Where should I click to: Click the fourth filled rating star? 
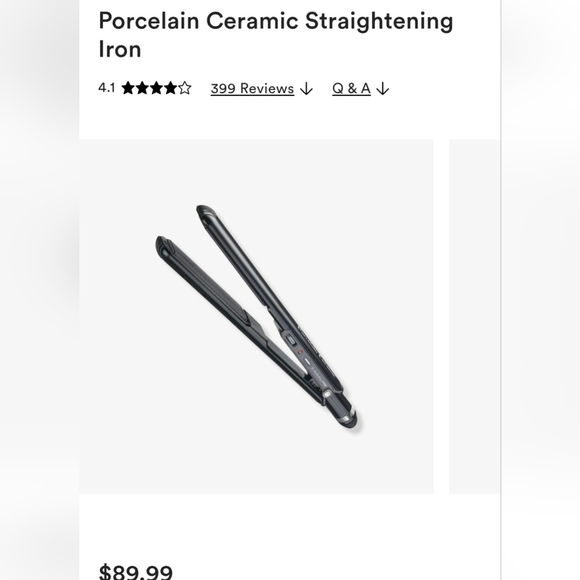tap(171, 88)
